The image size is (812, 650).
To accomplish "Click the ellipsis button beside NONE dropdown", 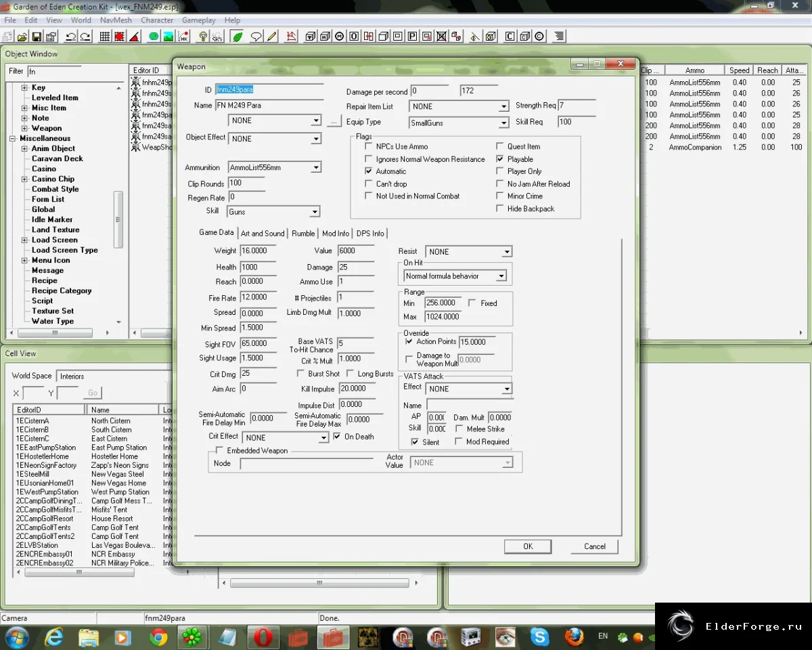I will (x=333, y=121).
